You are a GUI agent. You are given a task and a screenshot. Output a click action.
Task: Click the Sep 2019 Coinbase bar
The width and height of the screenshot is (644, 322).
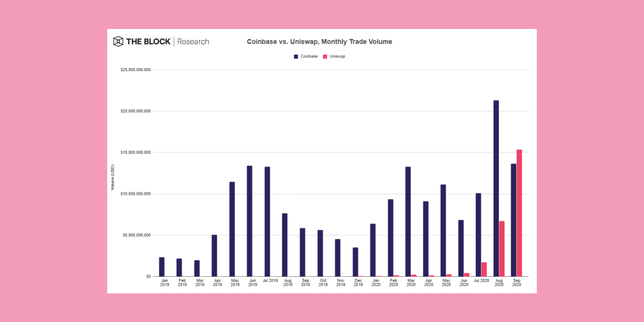coord(302,252)
